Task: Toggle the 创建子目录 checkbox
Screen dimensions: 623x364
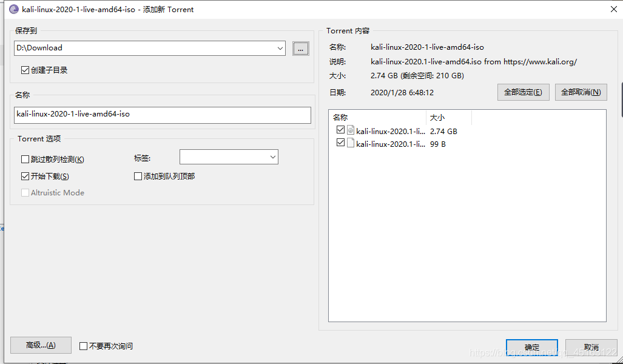Action: [25, 70]
